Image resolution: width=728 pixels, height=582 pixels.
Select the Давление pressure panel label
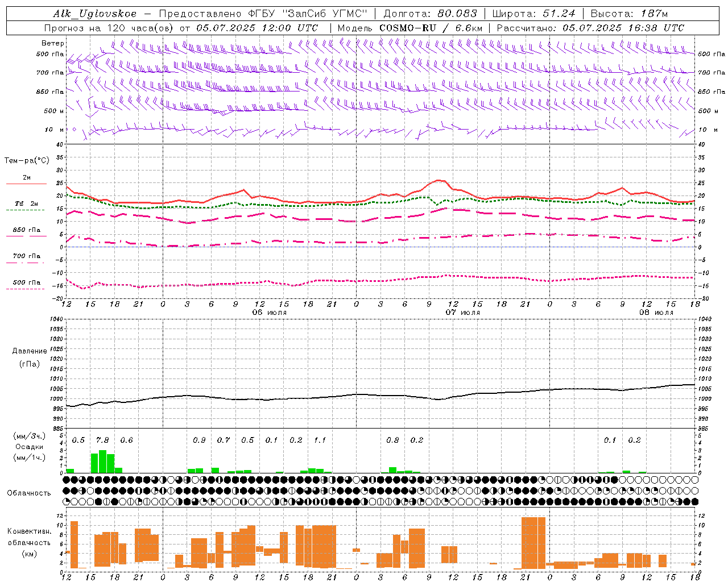[x=30, y=351]
